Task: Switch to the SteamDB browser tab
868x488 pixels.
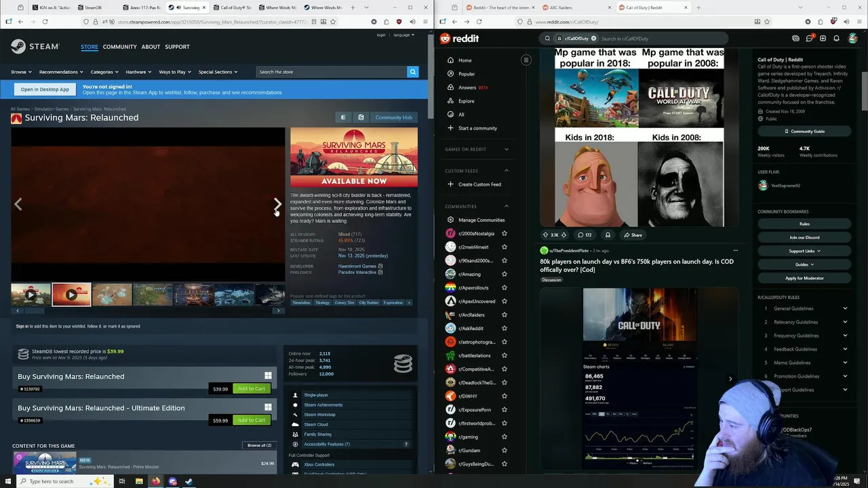Action: [x=96, y=7]
